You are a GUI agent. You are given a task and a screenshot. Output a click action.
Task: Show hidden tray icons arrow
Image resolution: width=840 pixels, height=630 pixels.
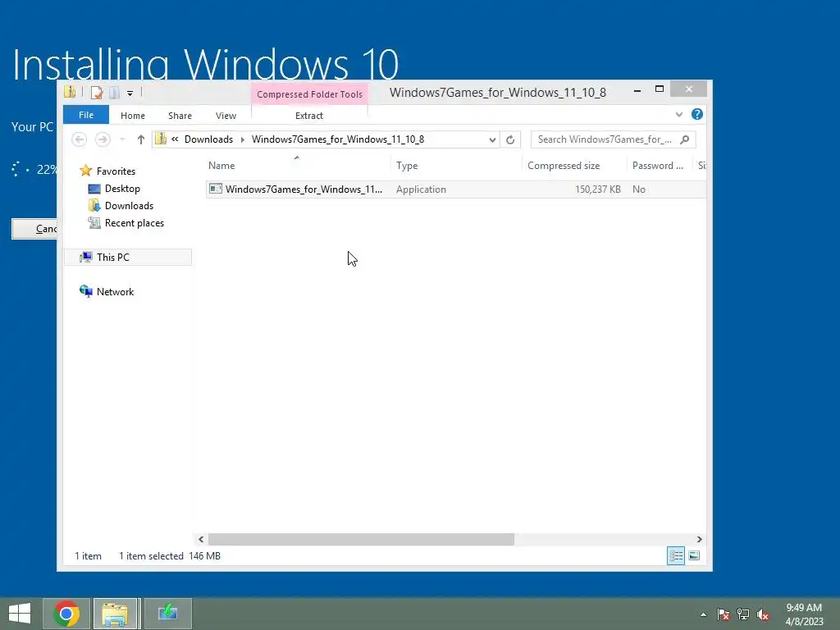click(703, 614)
